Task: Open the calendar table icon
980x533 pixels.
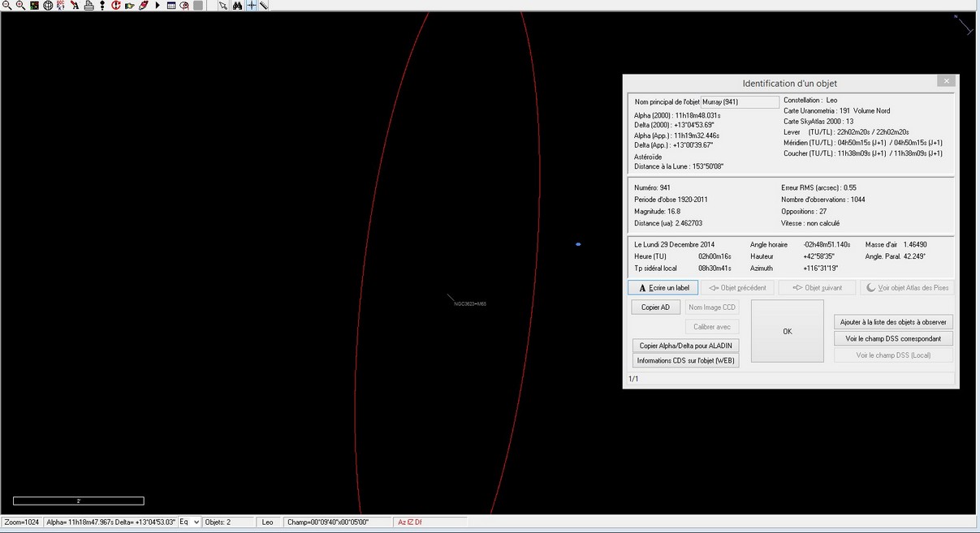Action: tap(171, 5)
